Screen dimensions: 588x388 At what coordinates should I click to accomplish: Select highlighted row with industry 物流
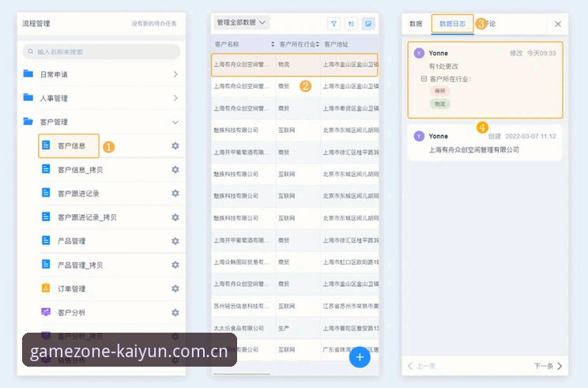tap(294, 65)
